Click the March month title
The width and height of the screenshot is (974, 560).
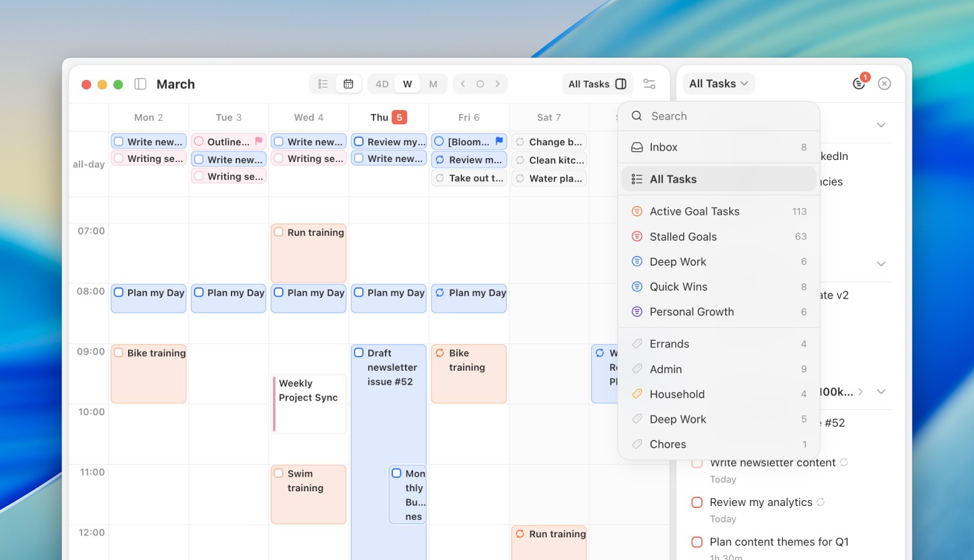point(175,84)
